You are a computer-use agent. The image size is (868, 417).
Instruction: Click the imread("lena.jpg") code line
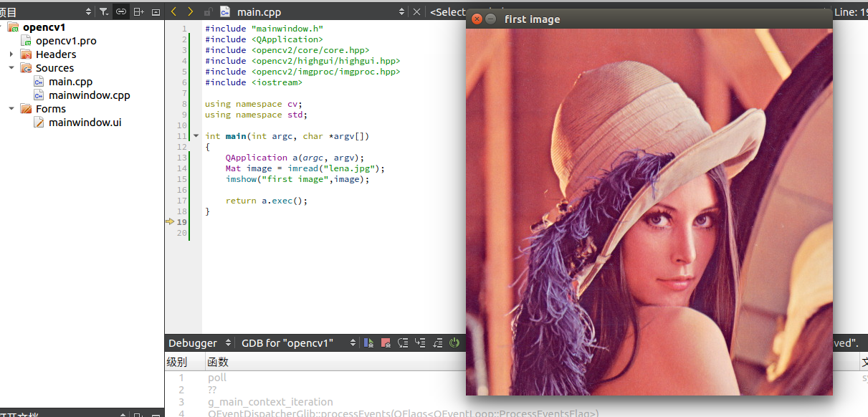click(x=305, y=168)
